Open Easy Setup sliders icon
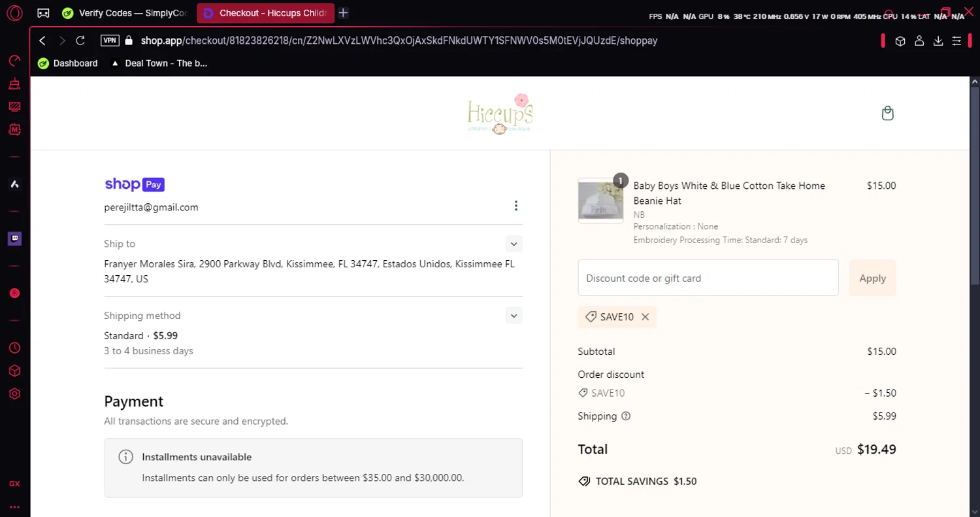Screen dimensions: 980x517 (x=956, y=41)
